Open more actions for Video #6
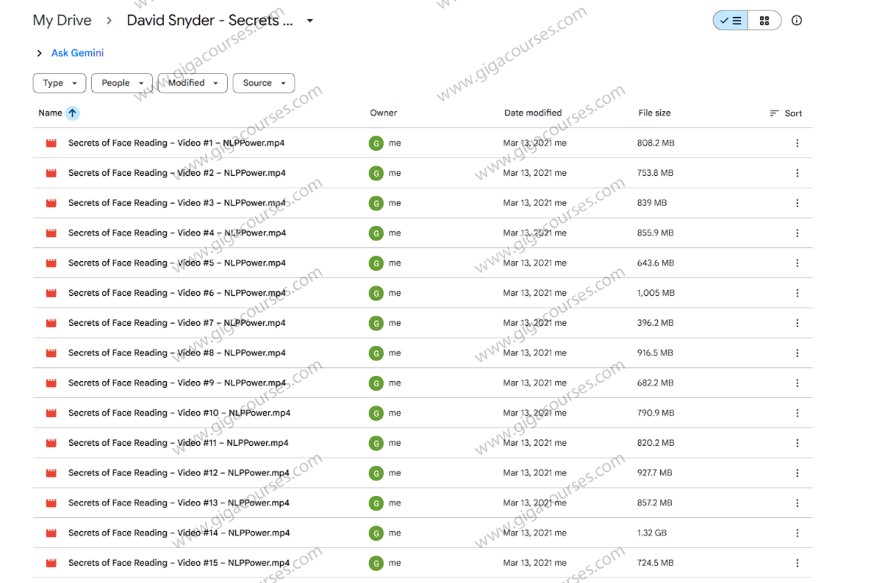 pyautogui.click(x=797, y=293)
